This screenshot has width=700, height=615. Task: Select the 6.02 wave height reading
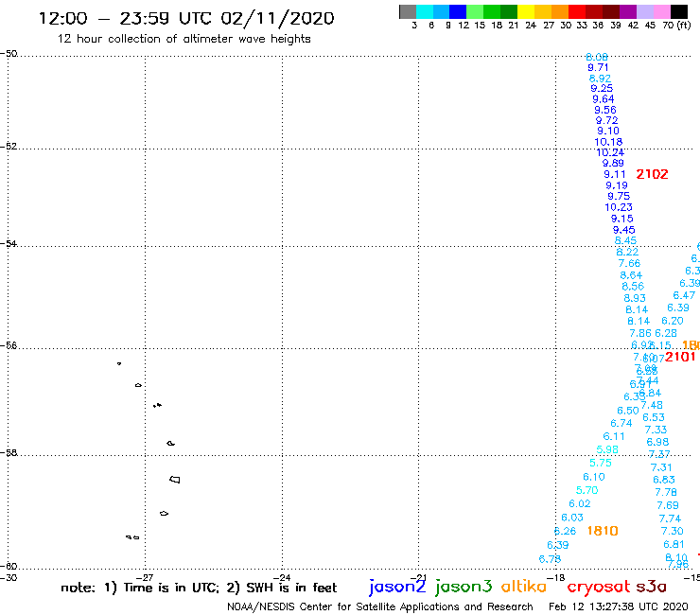click(x=580, y=503)
